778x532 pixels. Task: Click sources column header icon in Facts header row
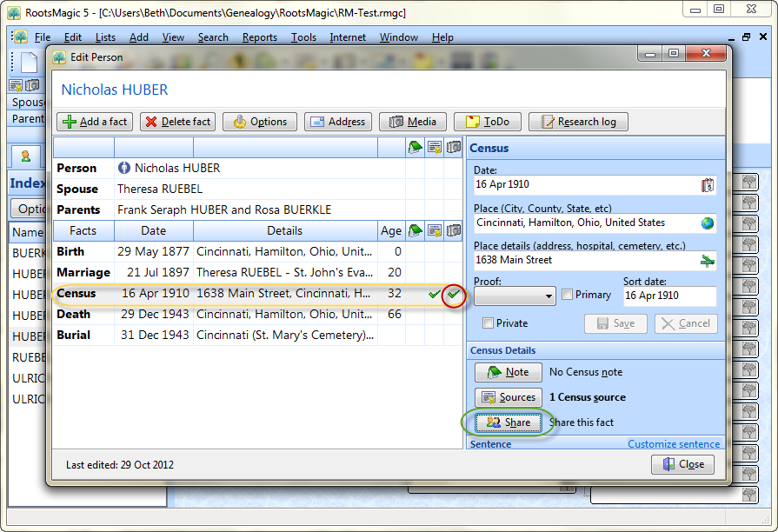point(435,230)
